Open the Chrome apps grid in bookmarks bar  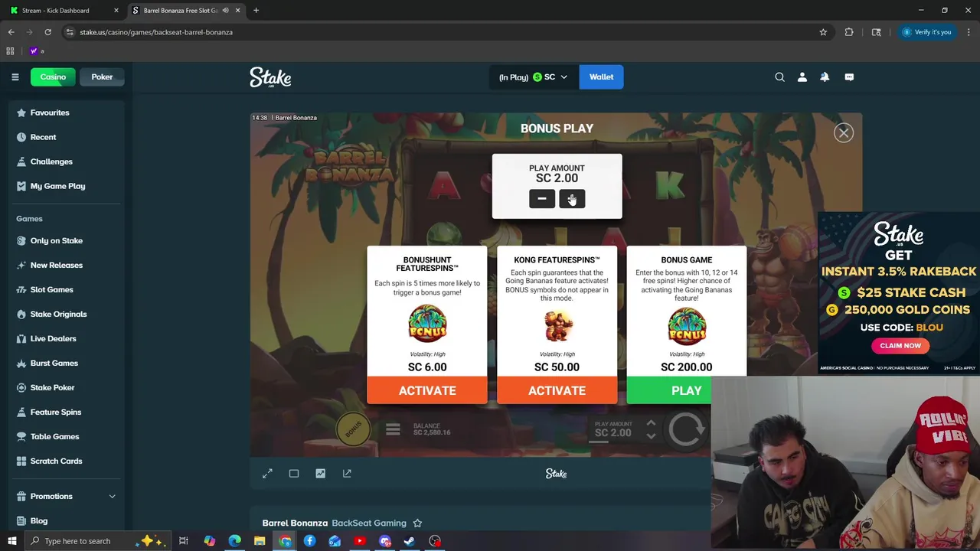pyautogui.click(x=10, y=51)
